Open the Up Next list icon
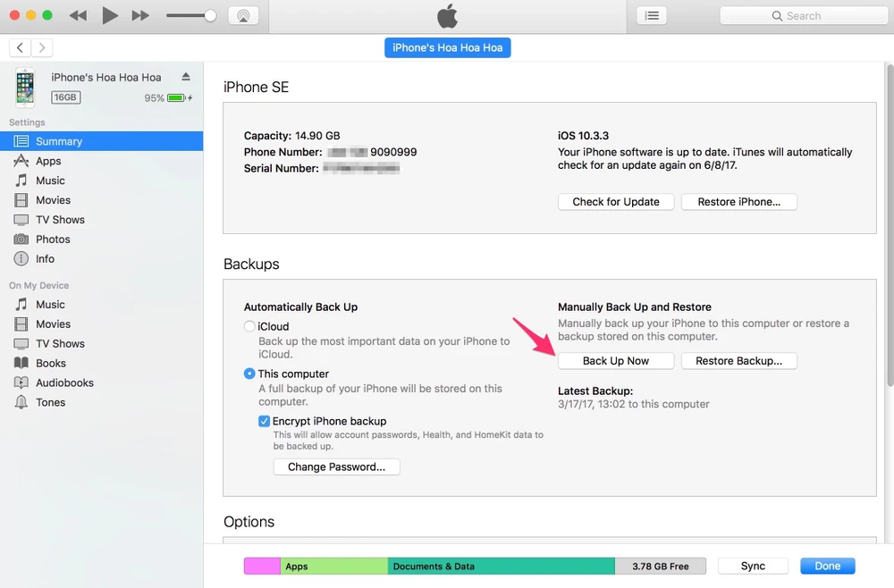The width and height of the screenshot is (894, 588). (x=652, y=15)
